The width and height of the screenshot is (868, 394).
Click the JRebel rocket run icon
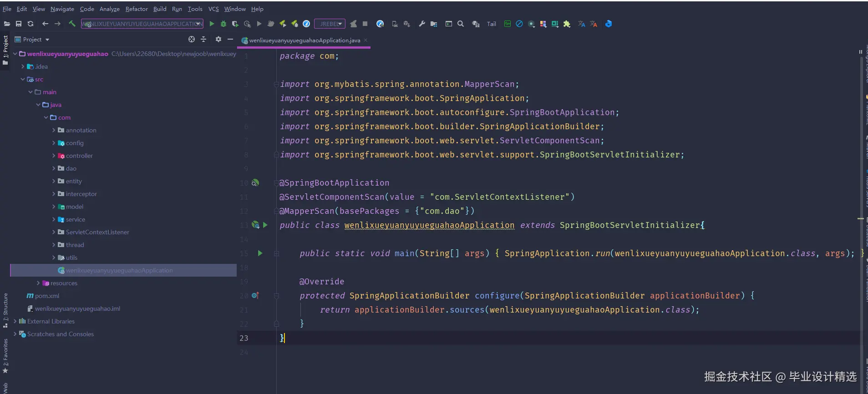(283, 24)
